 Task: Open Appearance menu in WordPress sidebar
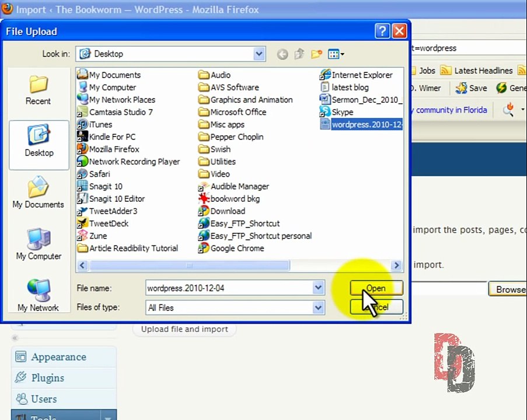(x=64, y=357)
